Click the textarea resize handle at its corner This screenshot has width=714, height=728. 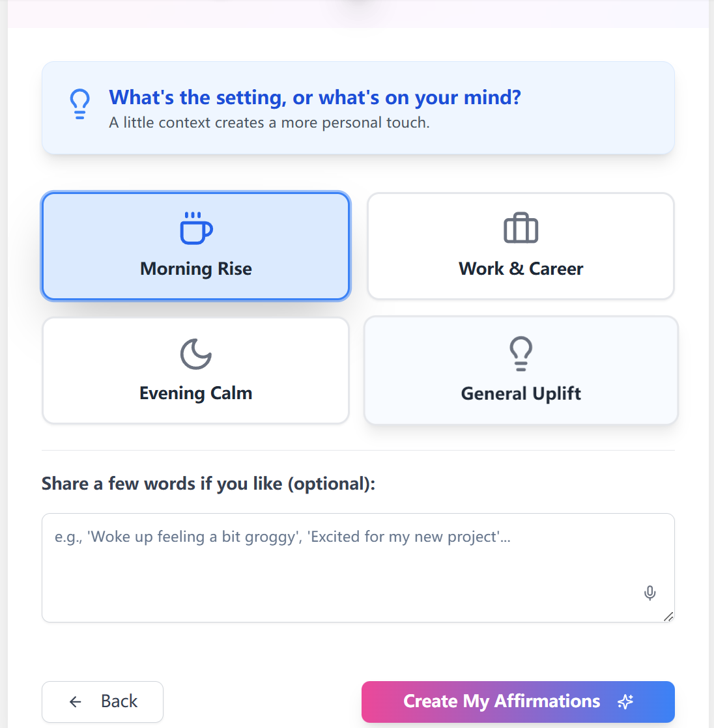click(x=668, y=617)
